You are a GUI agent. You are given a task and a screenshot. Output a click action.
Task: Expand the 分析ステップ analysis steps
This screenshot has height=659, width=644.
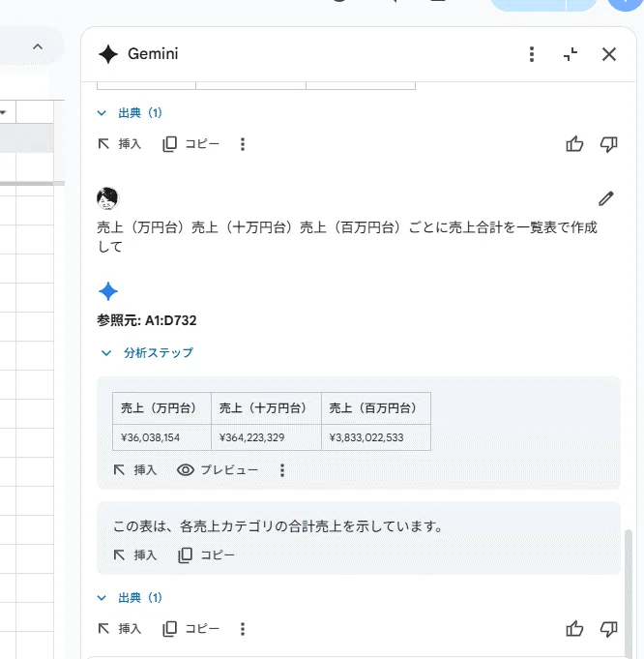(x=147, y=352)
